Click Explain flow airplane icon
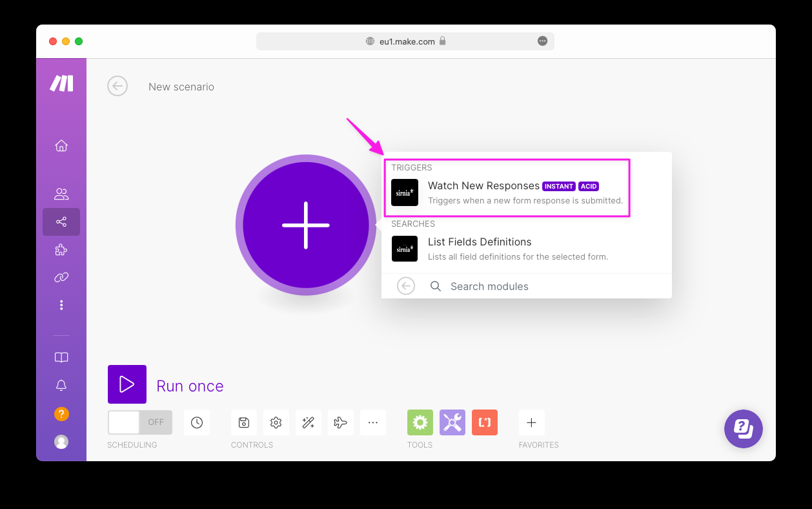 [341, 422]
